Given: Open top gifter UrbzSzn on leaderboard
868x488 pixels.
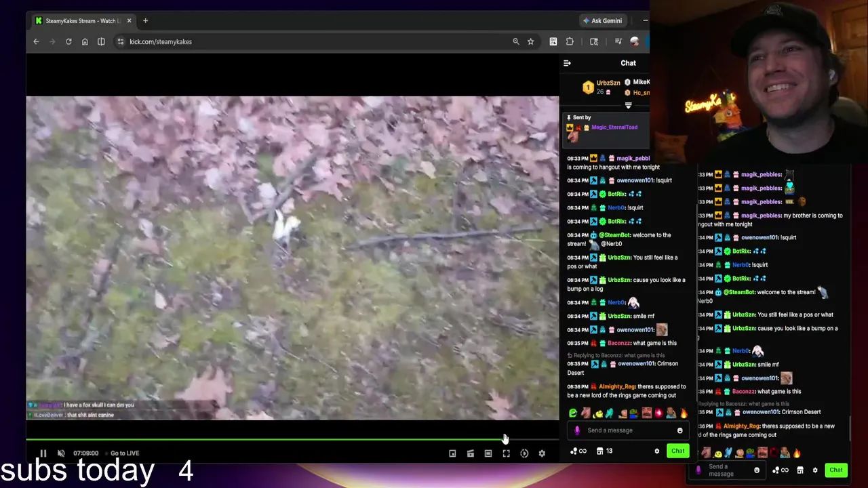Looking at the screenshot, I should (x=608, y=83).
